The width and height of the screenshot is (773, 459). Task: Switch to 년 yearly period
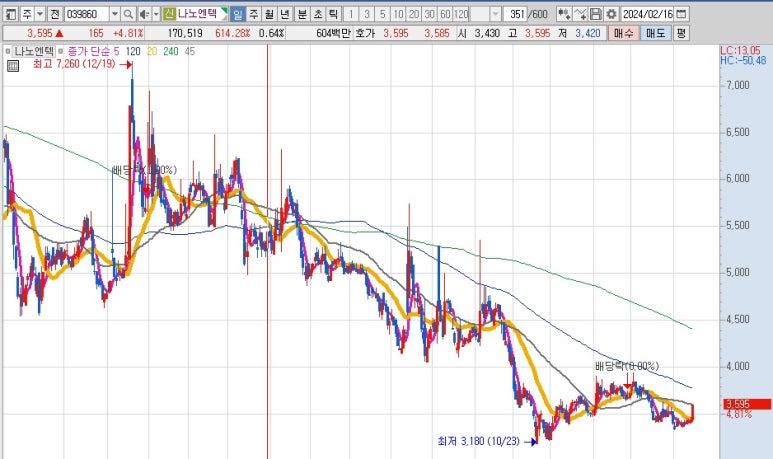pyautogui.click(x=285, y=14)
